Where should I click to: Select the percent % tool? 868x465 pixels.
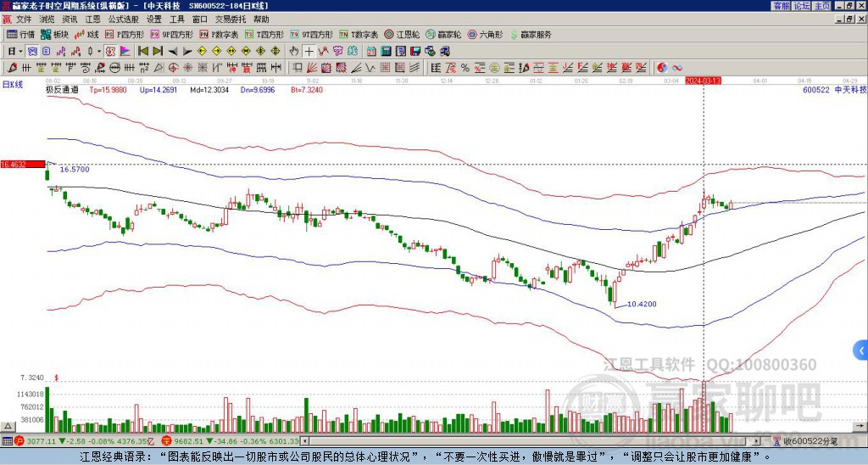[465, 68]
